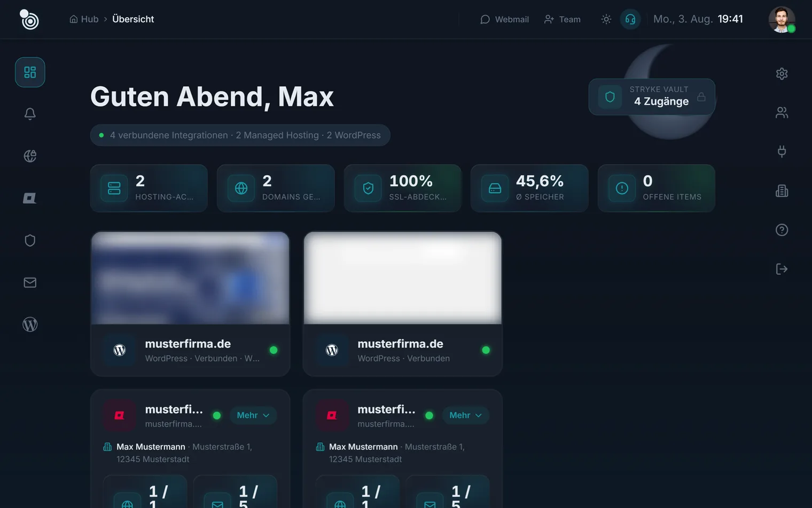Click the Guten Abend, Max heading
This screenshot has height=508, width=812.
(212, 97)
